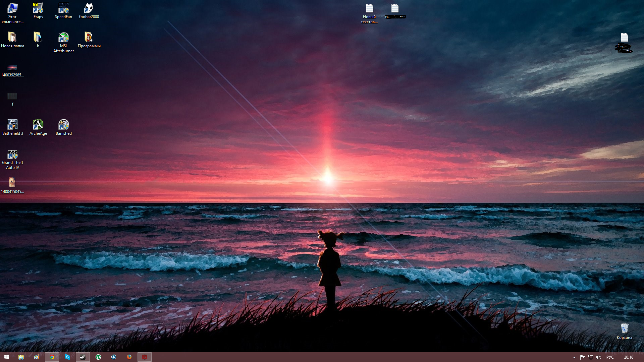Select the Banished game shortcut
This screenshot has width=644, height=362.
(63, 125)
